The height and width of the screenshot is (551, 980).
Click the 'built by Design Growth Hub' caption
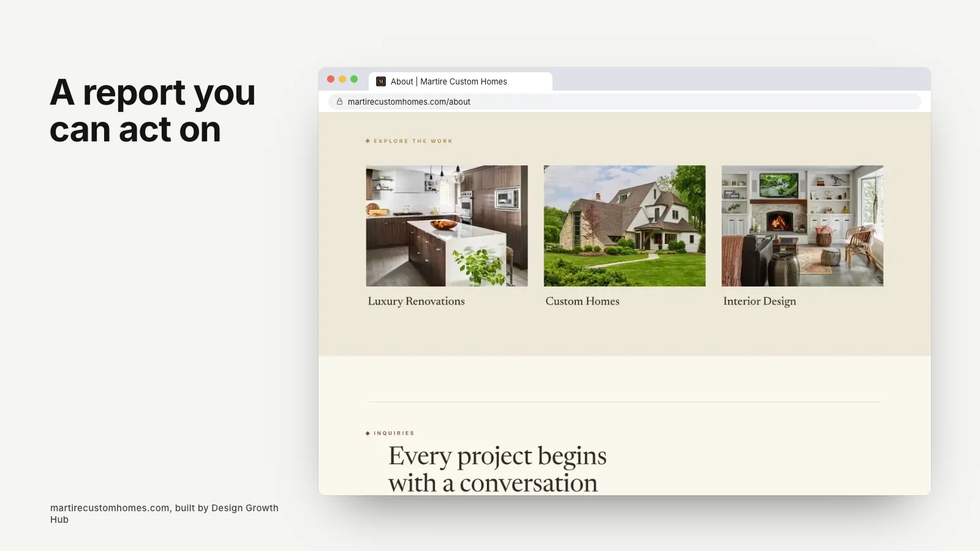coord(164,514)
